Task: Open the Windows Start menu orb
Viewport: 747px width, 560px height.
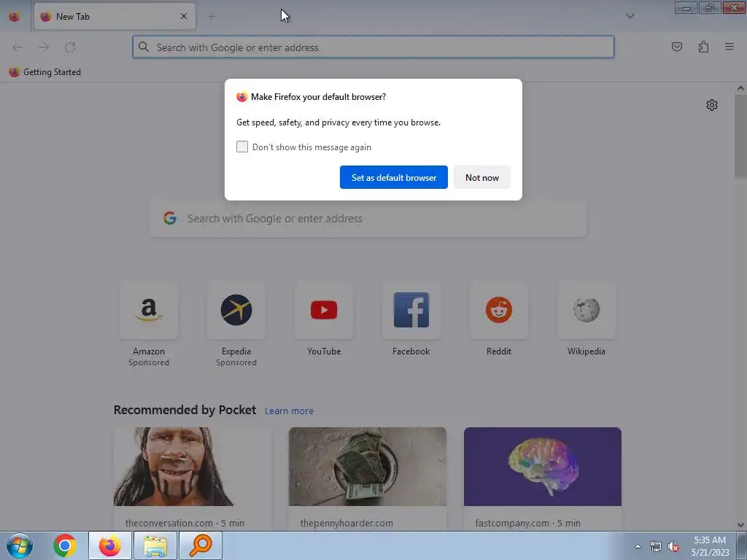Action: [x=20, y=545]
